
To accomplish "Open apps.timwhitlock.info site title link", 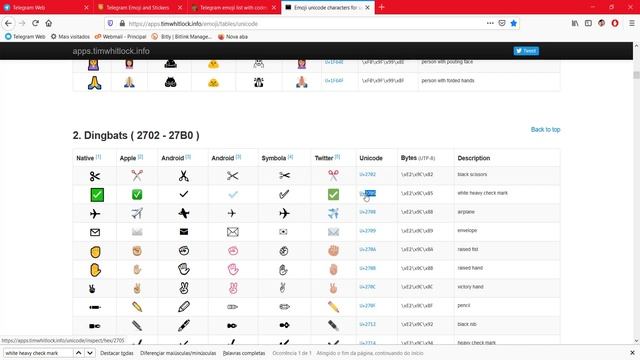I will (111, 51).
